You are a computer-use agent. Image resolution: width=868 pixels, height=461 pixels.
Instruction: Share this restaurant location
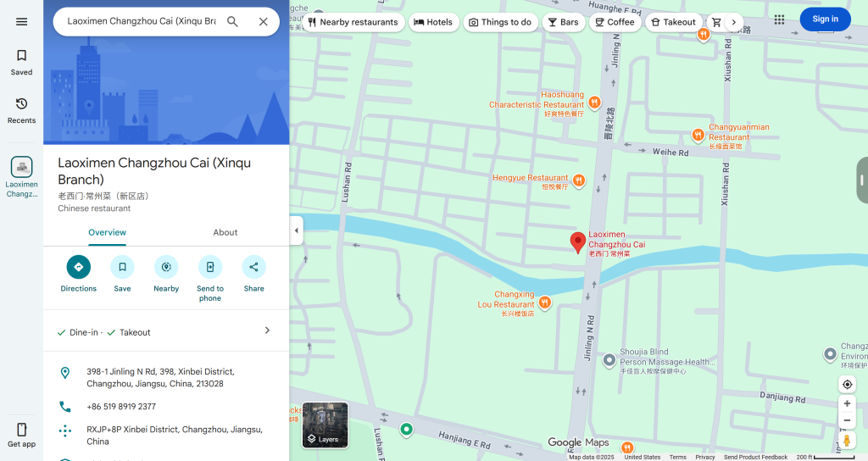pos(253,267)
